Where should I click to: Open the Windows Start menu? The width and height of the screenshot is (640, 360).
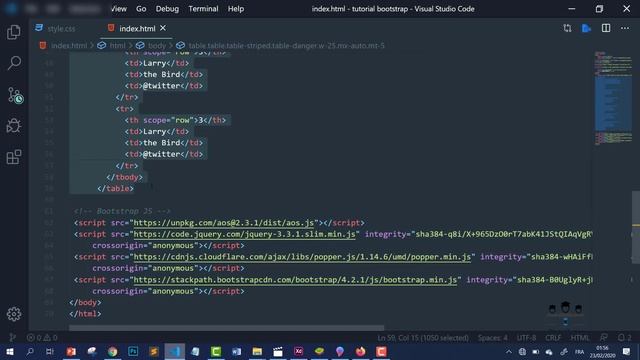click(x=9, y=351)
